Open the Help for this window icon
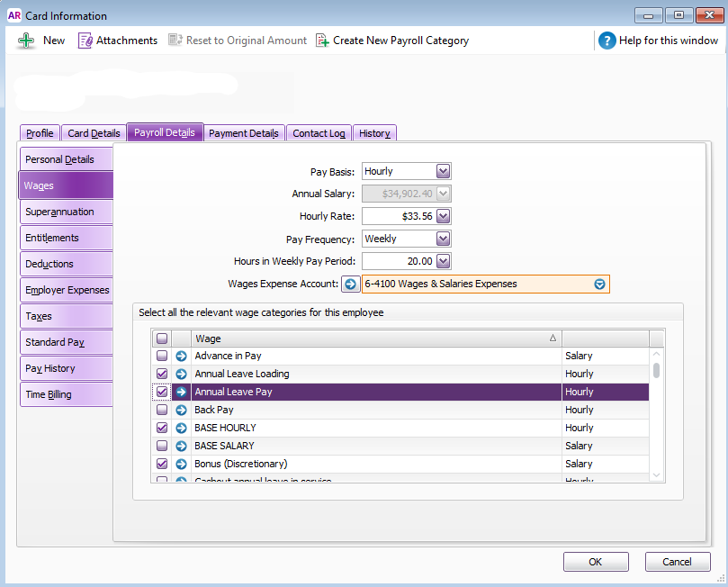 point(607,41)
